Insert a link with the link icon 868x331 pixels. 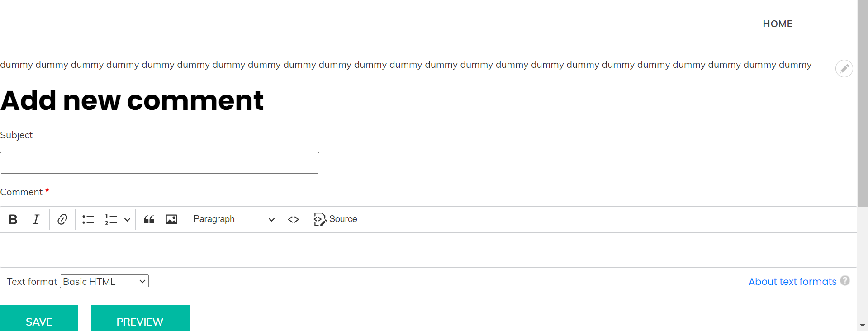click(x=62, y=219)
